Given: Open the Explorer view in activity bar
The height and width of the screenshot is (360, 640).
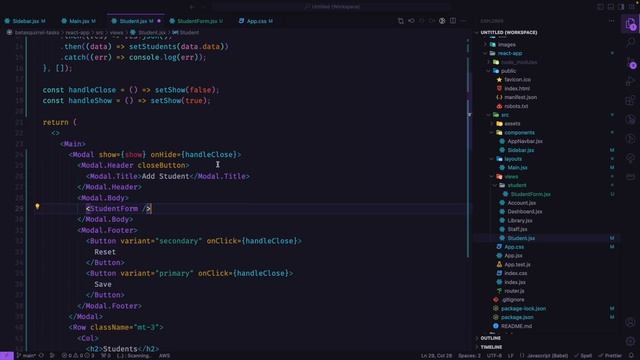Looking at the screenshot, I should tap(631, 24).
